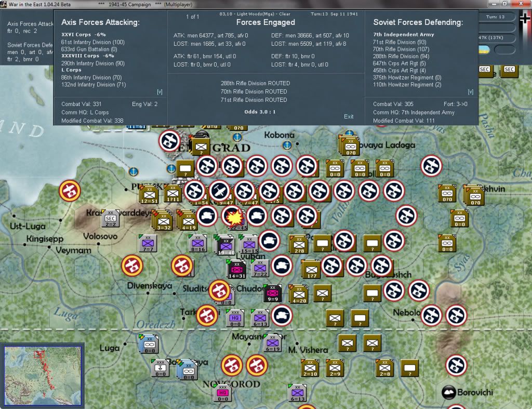Select the Soviet 4=19 unit stack
Screen dimensions: 532x409
187,220
